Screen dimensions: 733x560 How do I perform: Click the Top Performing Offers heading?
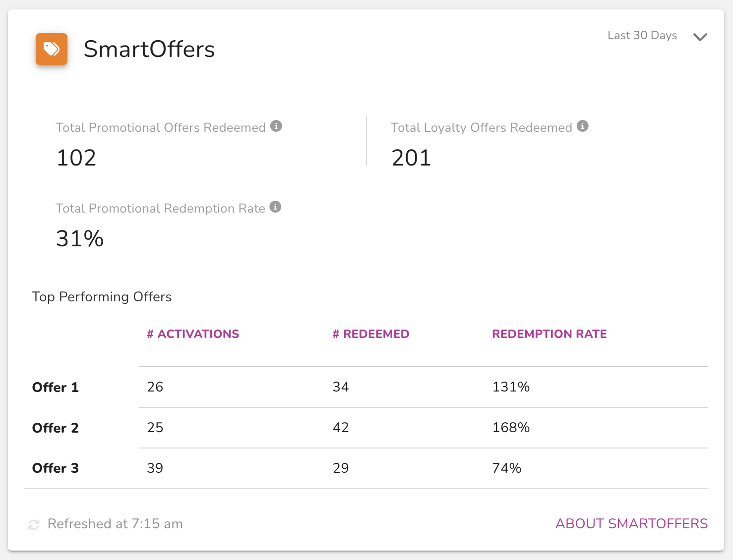[x=102, y=297]
